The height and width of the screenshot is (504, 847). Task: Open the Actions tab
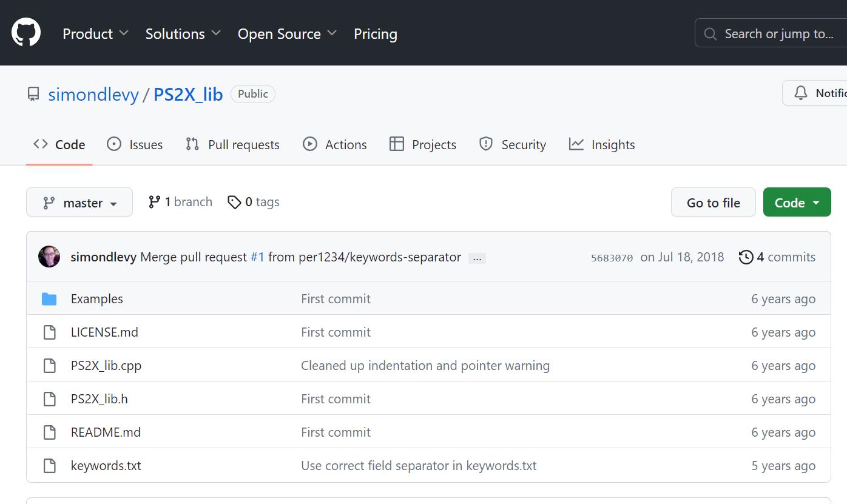point(335,144)
